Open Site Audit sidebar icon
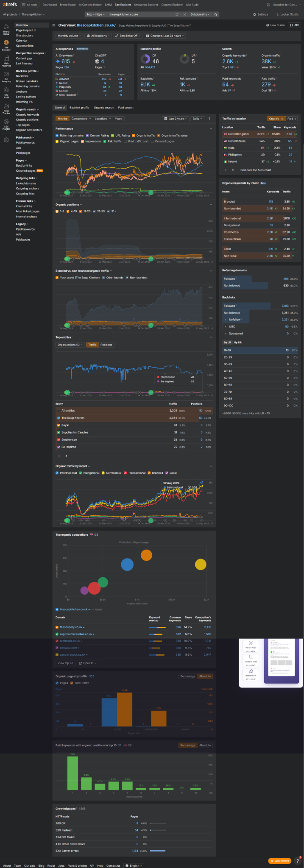This screenshot has height=868, width=304. 6,92
